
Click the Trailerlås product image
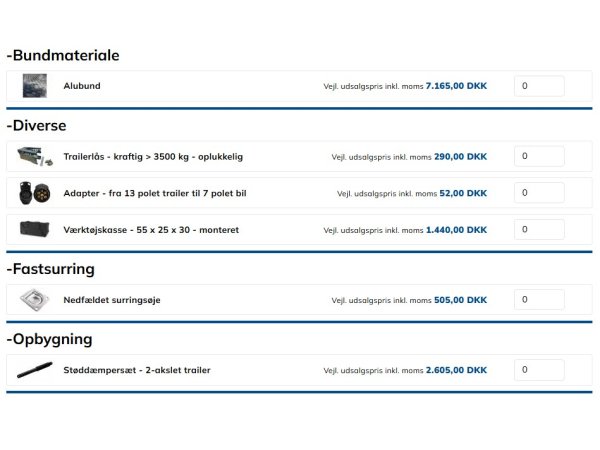coord(34,157)
